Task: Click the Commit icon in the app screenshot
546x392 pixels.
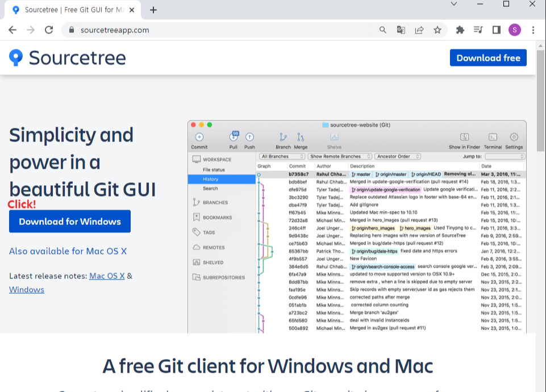Action: [199, 137]
